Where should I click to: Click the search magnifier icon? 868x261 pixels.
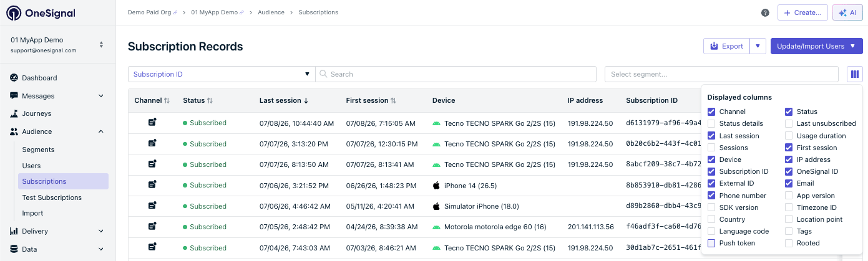click(x=323, y=74)
